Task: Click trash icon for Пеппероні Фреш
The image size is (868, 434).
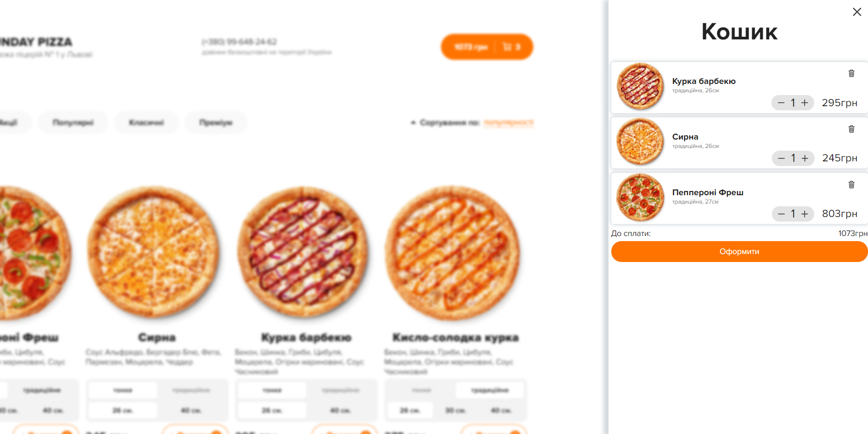Action: pyautogui.click(x=851, y=185)
